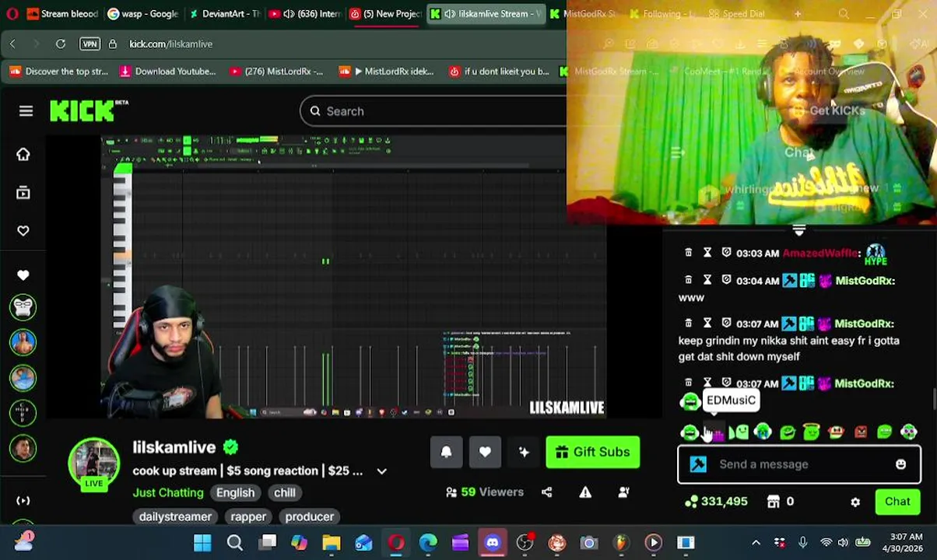Viewport: 937px width, 560px height.
Task: Select the chill tag
Action: click(284, 492)
